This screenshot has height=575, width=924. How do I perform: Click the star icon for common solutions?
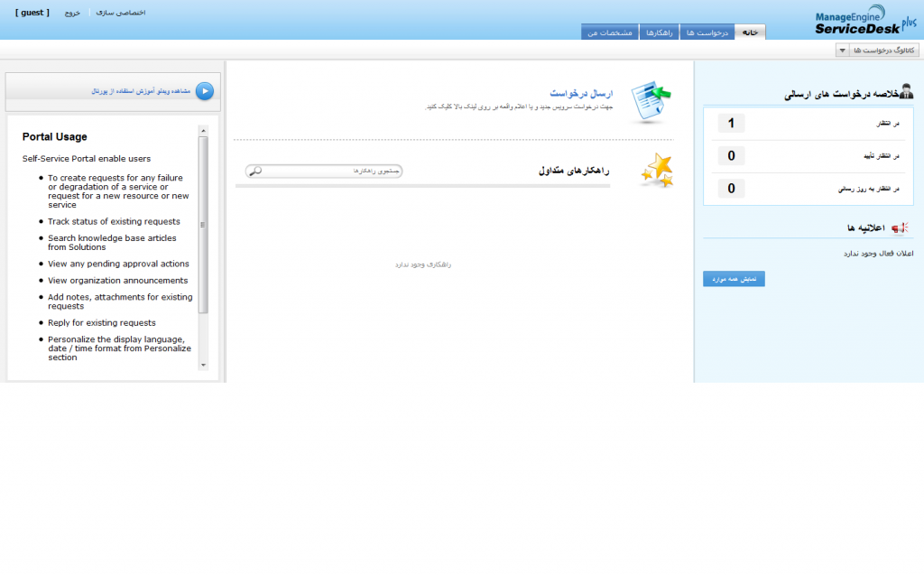click(x=656, y=170)
